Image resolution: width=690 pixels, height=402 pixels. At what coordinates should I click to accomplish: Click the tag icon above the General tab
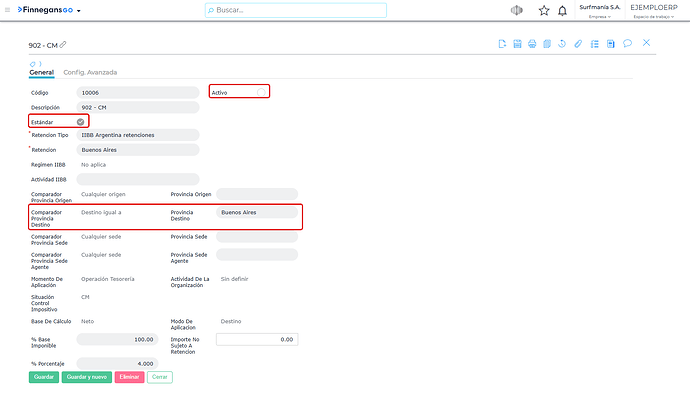(33, 64)
